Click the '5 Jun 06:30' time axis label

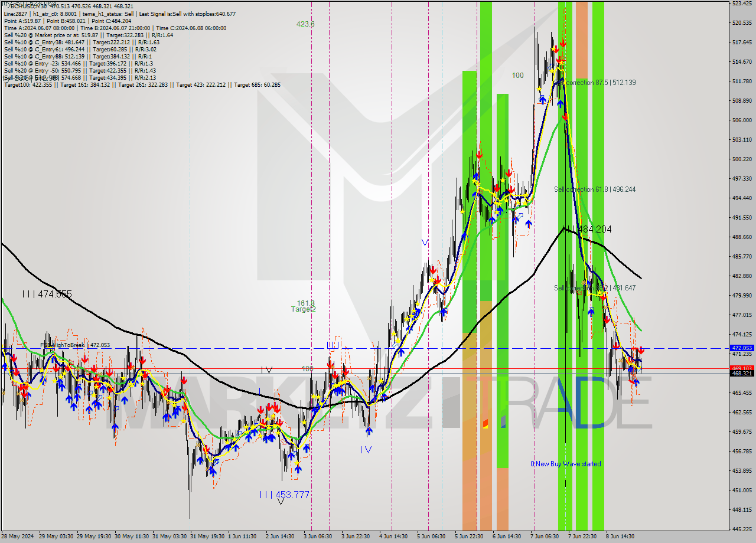tap(432, 537)
